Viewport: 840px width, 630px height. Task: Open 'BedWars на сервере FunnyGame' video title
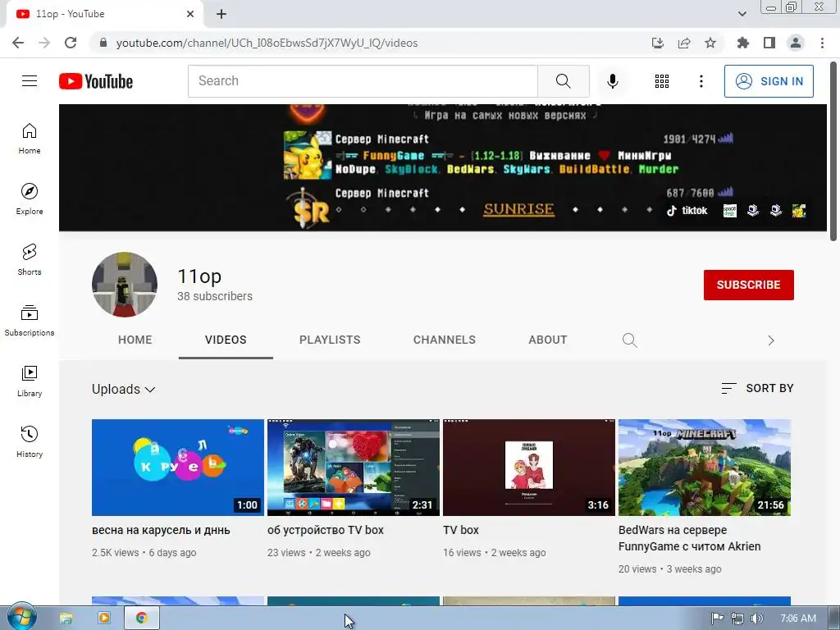pyautogui.click(x=689, y=538)
